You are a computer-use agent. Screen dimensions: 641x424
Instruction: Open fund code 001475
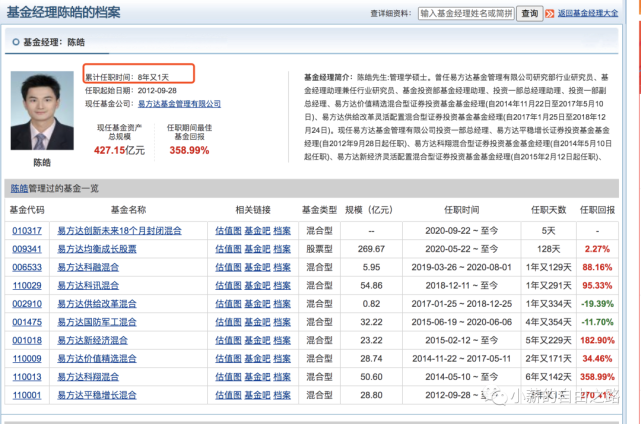[27, 322]
